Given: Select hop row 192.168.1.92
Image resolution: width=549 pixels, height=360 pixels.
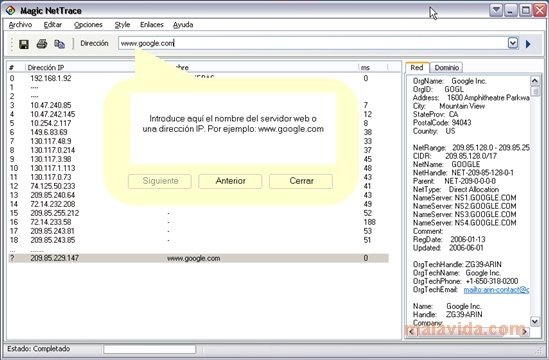Looking at the screenshot, I should [x=199, y=78].
